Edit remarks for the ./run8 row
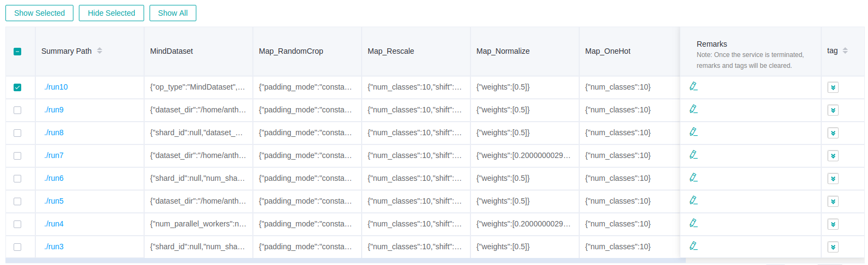The width and height of the screenshot is (868, 265). pos(693,132)
